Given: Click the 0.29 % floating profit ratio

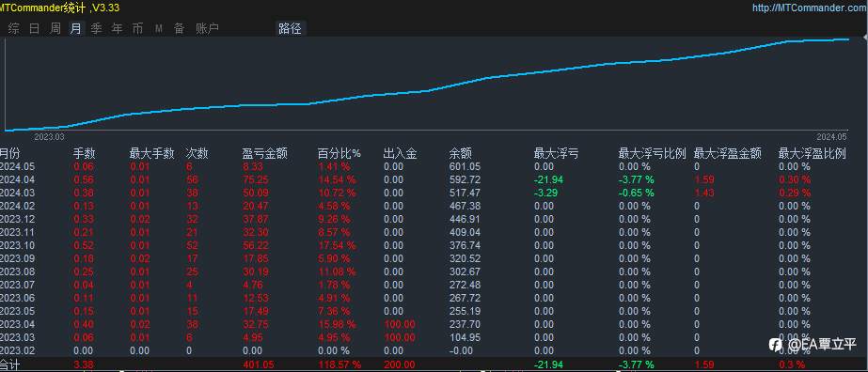Looking at the screenshot, I should 795,193.
